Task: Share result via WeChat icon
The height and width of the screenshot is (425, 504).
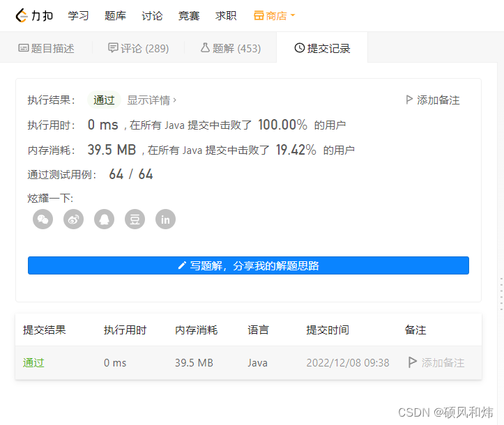Action: click(43, 219)
